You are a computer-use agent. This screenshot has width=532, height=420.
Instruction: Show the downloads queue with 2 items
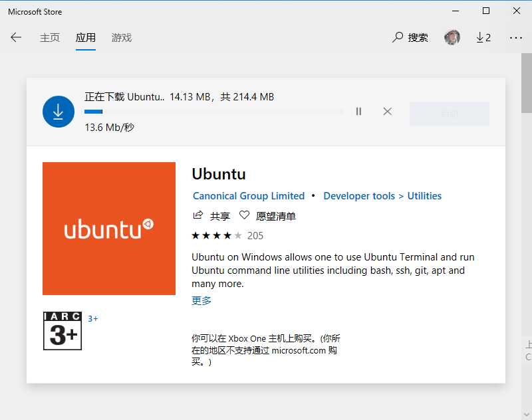click(483, 37)
